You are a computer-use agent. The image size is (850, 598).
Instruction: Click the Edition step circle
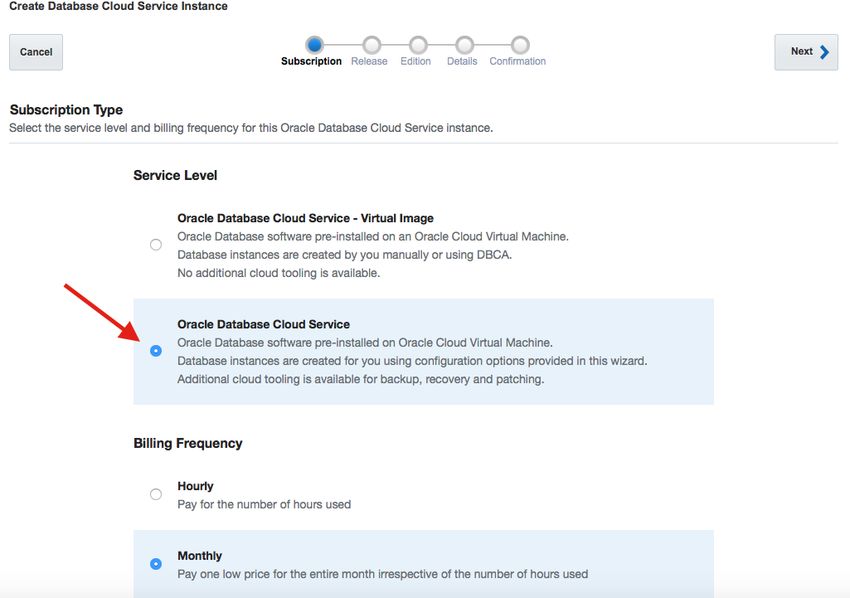(x=418, y=44)
